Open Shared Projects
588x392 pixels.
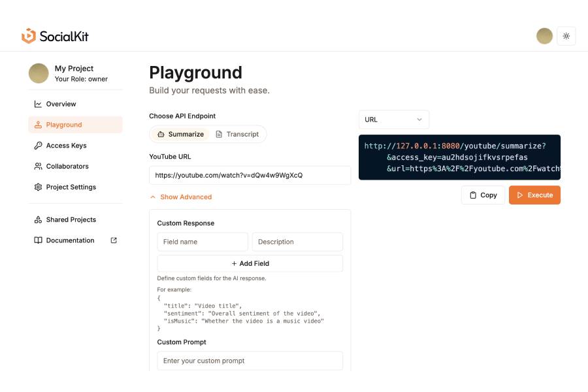coord(75,220)
